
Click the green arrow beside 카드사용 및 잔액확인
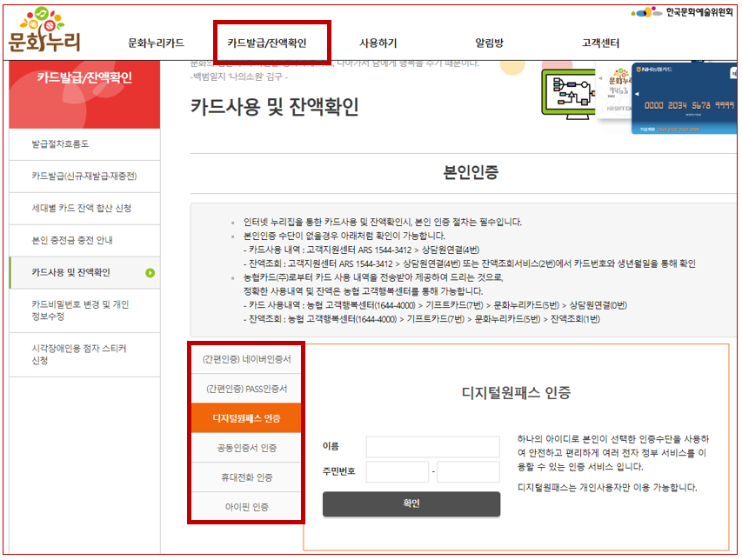(x=152, y=272)
